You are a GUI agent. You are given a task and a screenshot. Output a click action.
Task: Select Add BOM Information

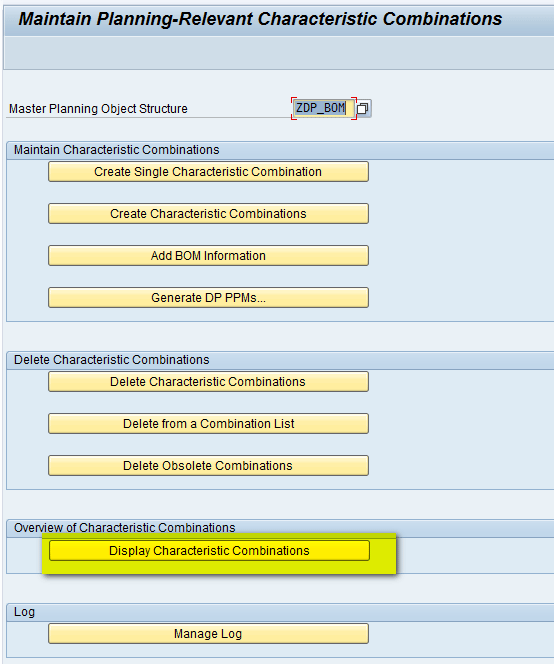click(208, 255)
